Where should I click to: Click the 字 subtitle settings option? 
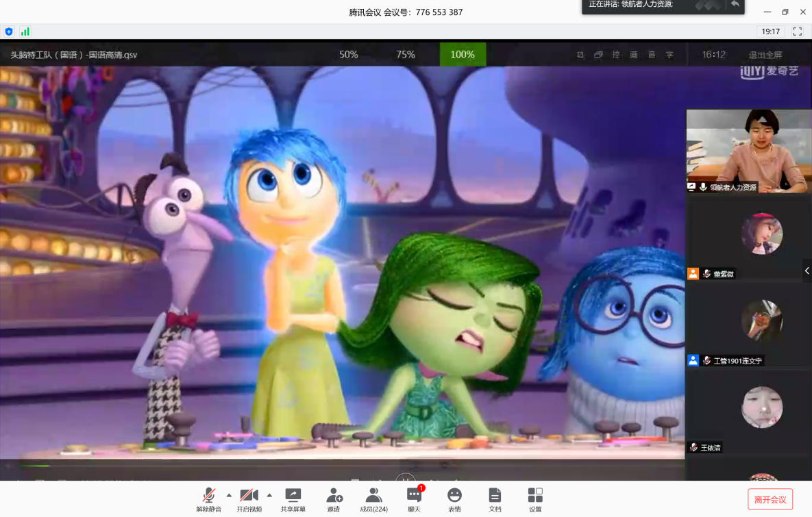pyautogui.click(x=669, y=55)
